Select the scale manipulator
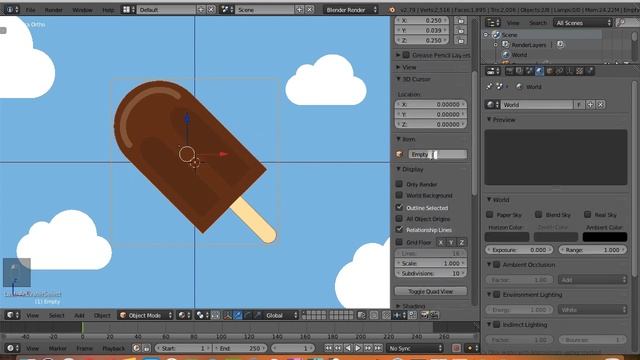The height and width of the screenshot is (360, 640). pyautogui.click(x=258, y=315)
